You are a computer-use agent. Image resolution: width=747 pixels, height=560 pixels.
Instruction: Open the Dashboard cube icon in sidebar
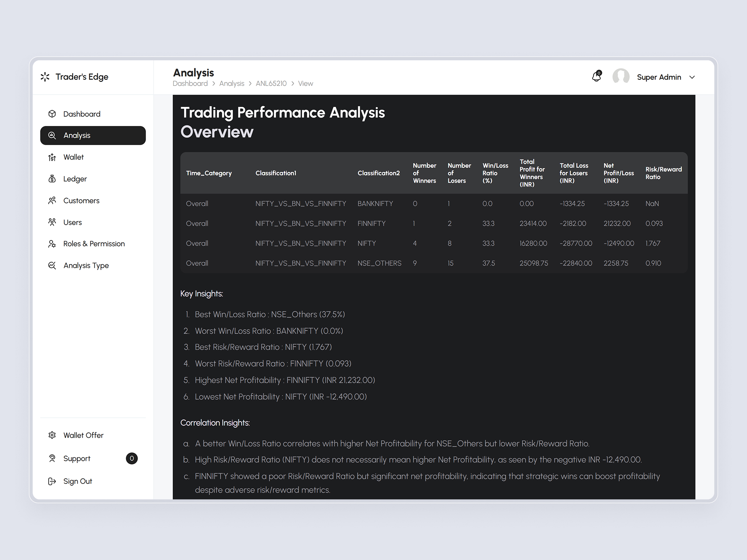tap(52, 114)
